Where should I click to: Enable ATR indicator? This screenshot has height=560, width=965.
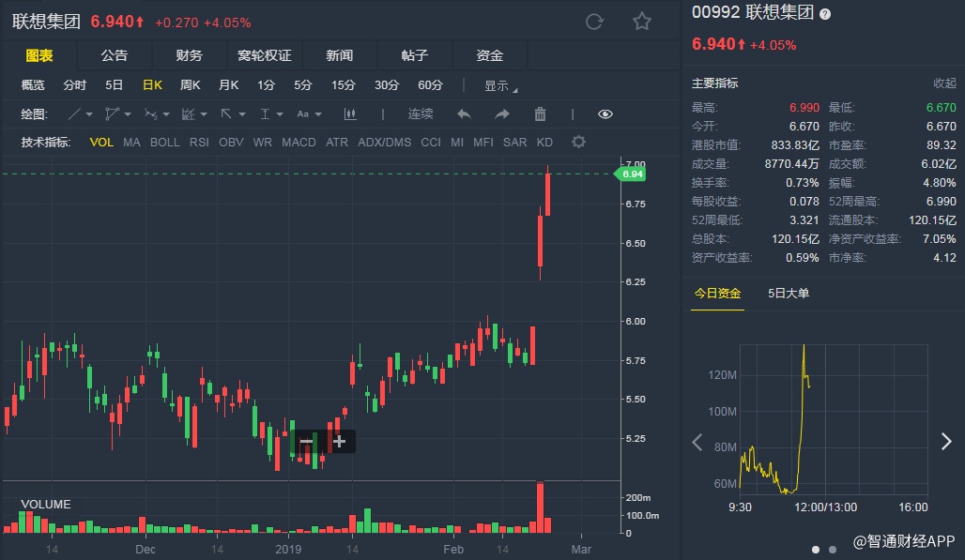pyautogui.click(x=337, y=142)
